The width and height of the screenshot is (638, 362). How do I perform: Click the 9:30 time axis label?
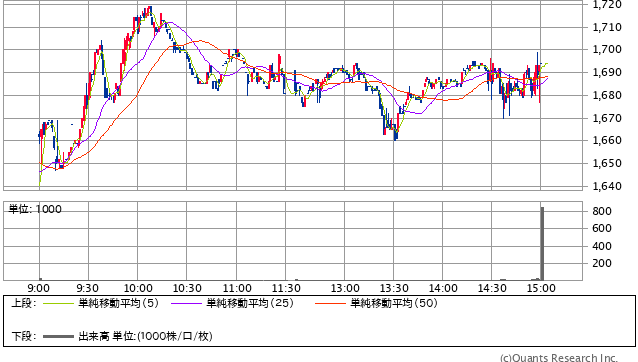(87, 288)
